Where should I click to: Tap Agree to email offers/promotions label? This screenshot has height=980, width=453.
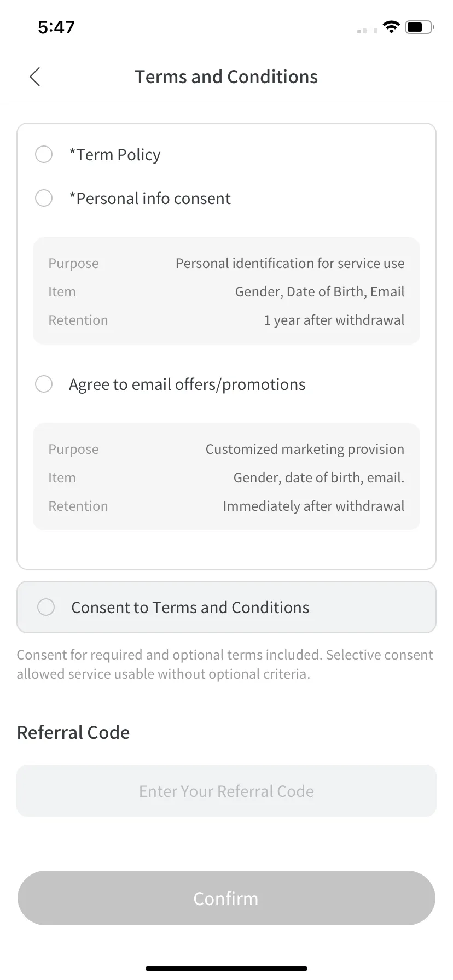pyautogui.click(x=187, y=384)
